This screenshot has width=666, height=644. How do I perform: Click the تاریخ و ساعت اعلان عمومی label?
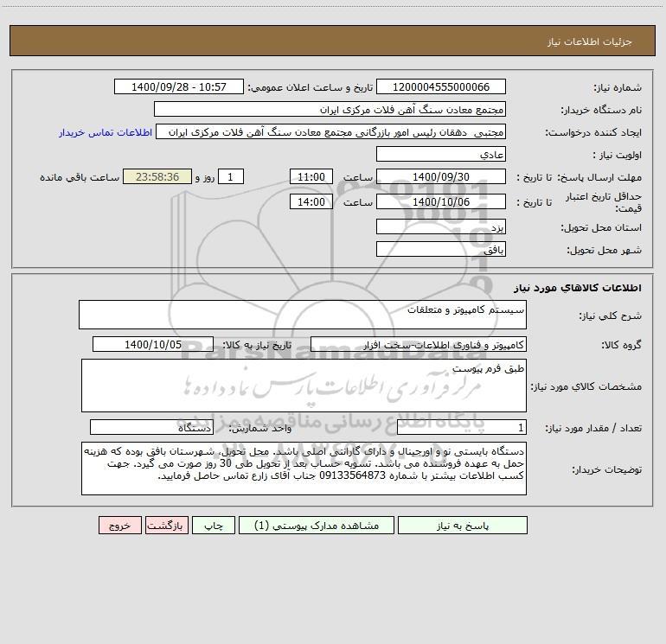(x=310, y=87)
